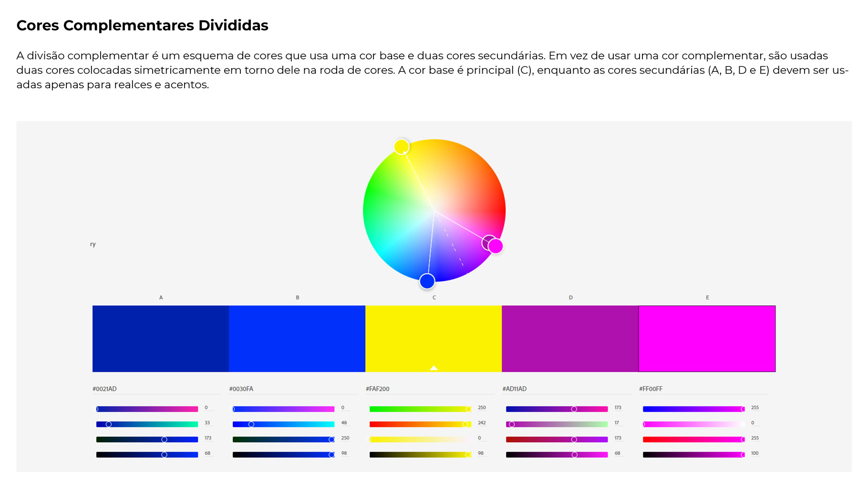Click the label A above dark blue swatch

pyautogui.click(x=161, y=297)
